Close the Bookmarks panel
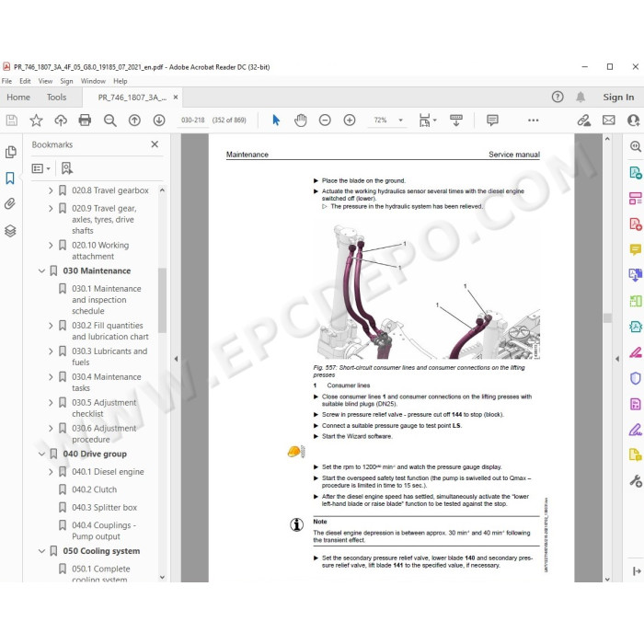Screen dimensions: 644x644 155,144
